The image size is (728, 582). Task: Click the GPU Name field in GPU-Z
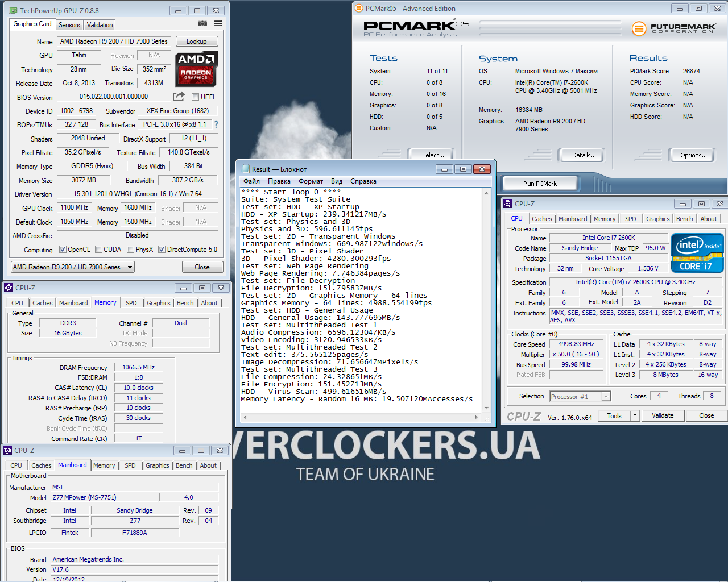114,41
